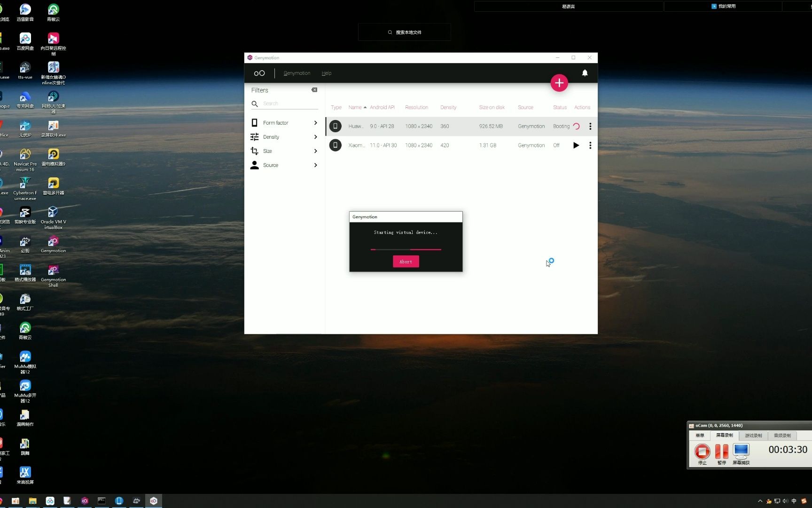Viewport: 812px width, 508px height.
Task: Open Genymotion Shell desktop shortcut
Action: tap(53, 276)
